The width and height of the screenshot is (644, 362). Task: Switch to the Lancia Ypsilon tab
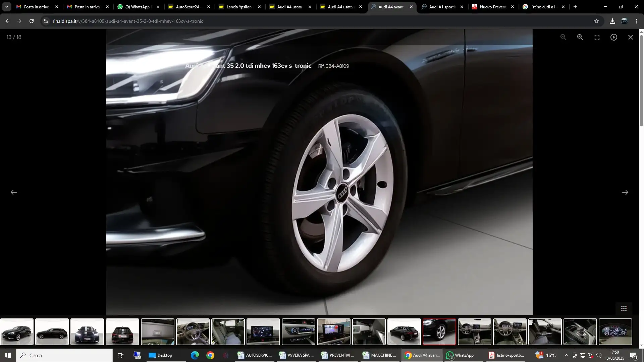[x=239, y=7]
